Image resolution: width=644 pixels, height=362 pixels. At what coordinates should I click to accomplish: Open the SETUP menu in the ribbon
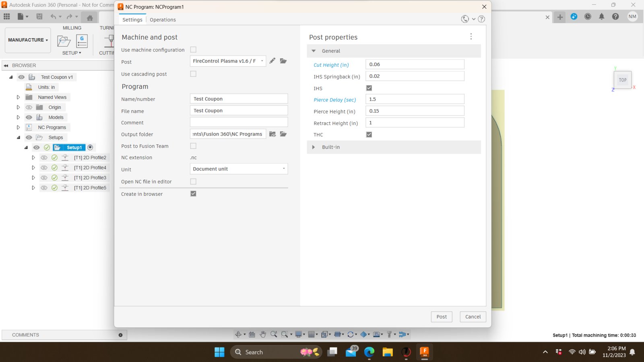coord(72,53)
